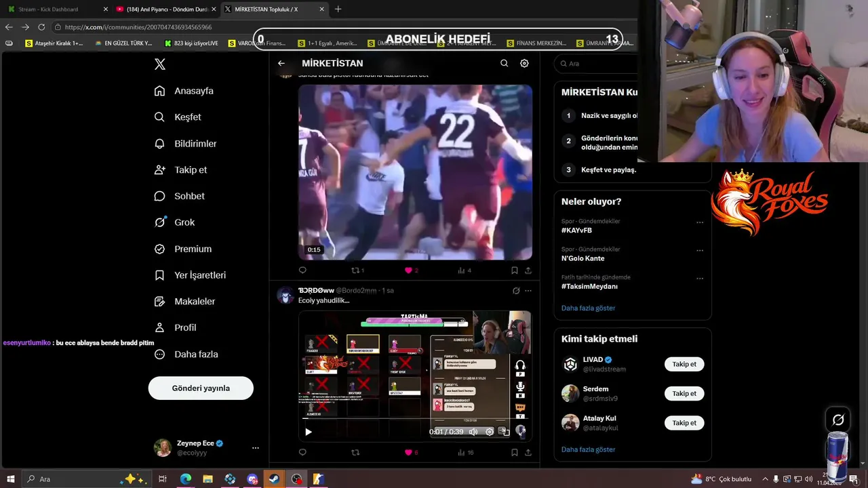Expand BORDOww video to fullscreen

pos(521,432)
